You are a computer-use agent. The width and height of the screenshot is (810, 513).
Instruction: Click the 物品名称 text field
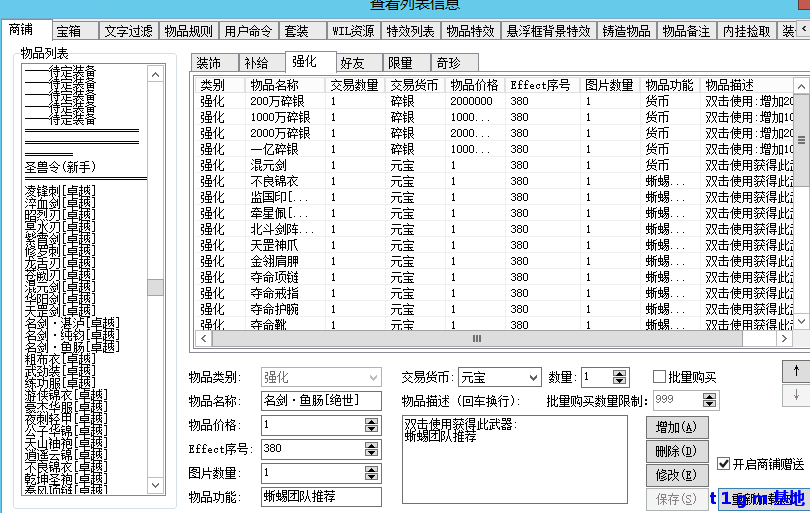pyautogui.click(x=321, y=401)
